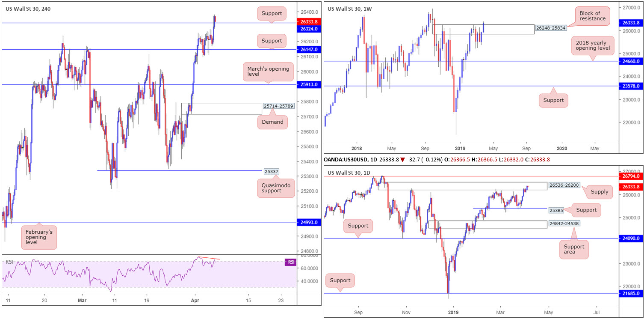
Task: Click the 'Nov' label on the daily time axis
Action: pyautogui.click(x=406, y=313)
